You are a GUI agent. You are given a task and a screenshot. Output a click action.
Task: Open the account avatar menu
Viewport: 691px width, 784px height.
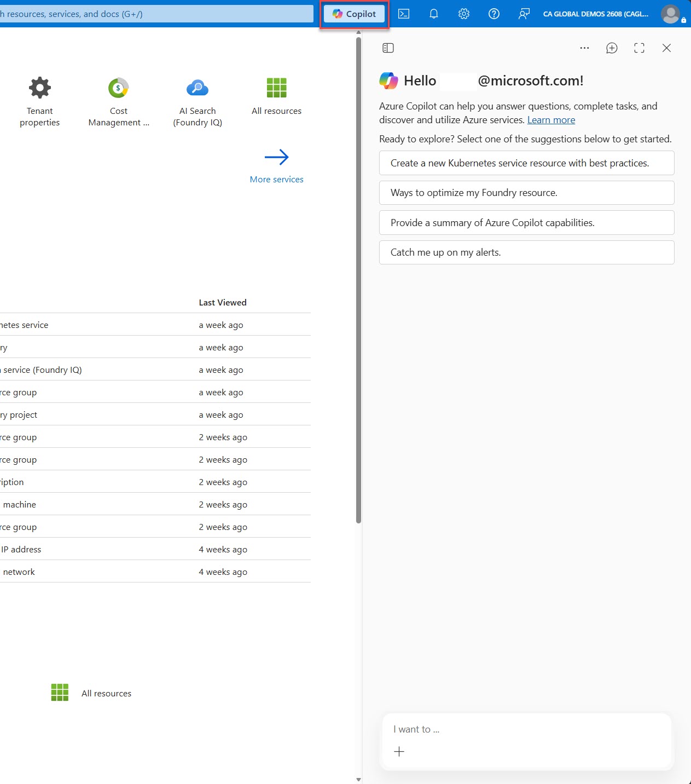(670, 14)
